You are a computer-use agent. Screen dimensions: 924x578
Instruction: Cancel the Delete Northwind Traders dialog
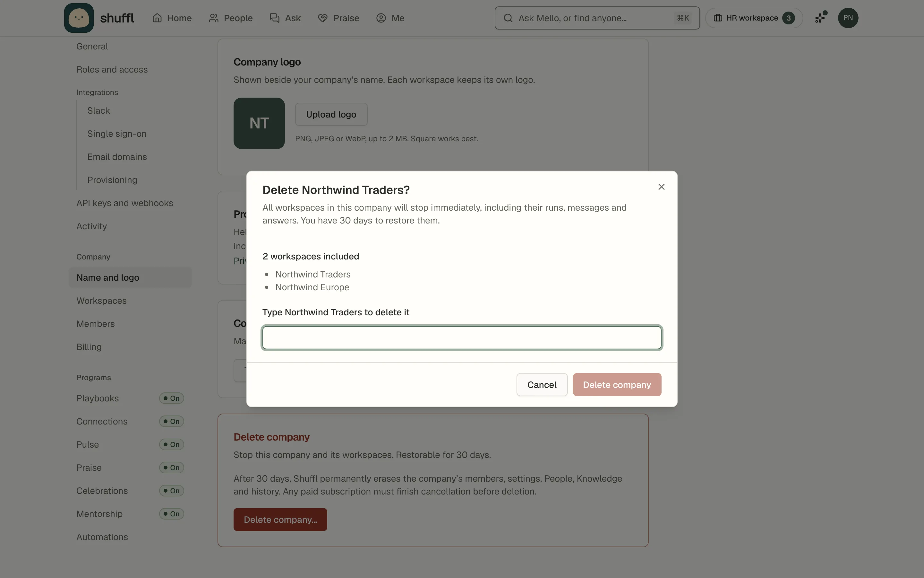click(542, 385)
